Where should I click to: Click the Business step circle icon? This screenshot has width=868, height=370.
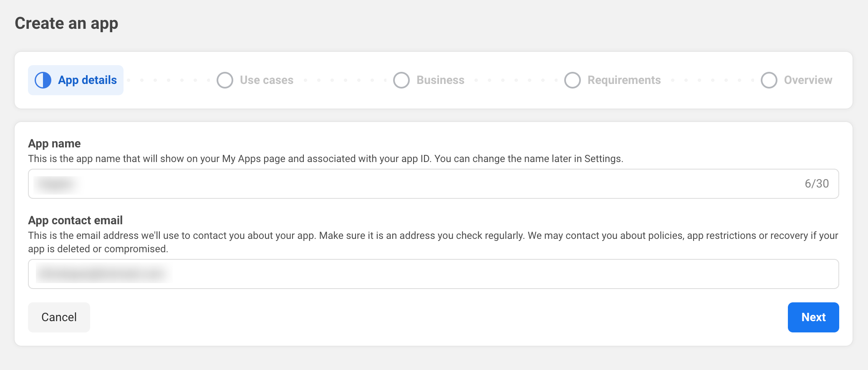(401, 80)
